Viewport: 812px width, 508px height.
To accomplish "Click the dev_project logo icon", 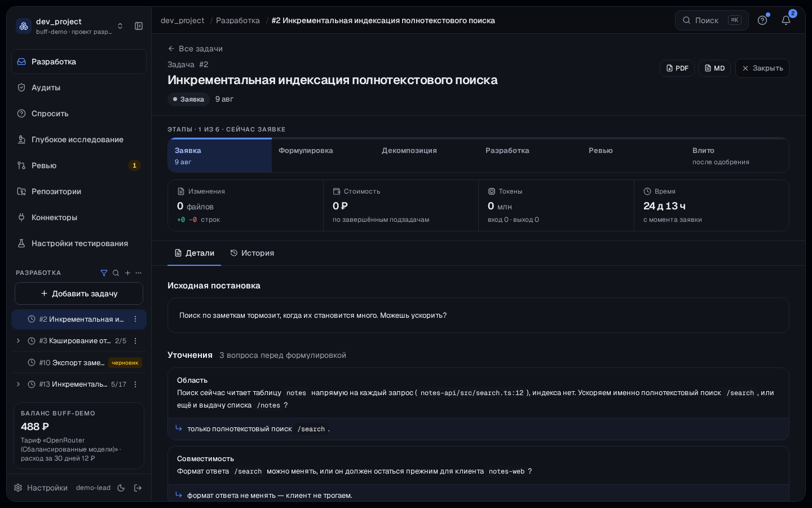I will pos(24,26).
